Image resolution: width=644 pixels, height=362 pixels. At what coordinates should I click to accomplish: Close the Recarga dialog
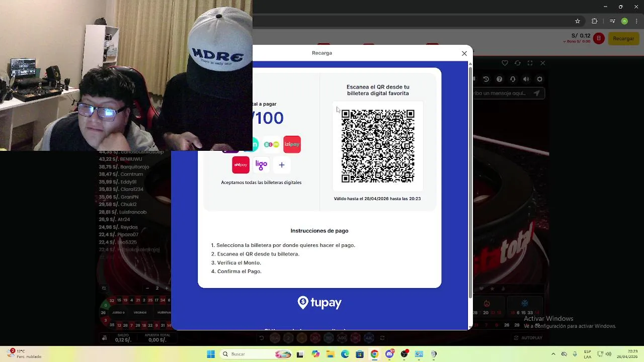[x=464, y=53]
